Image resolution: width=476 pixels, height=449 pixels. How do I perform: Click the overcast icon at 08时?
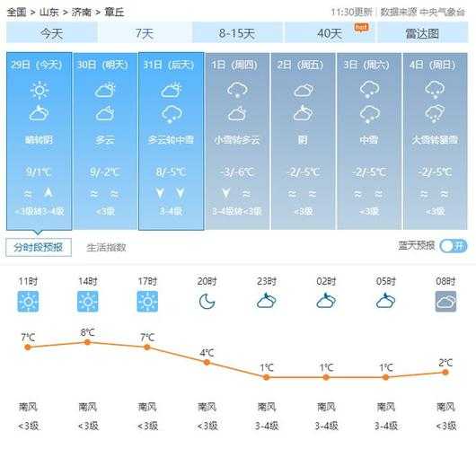pyautogui.click(x=445, y=302)
